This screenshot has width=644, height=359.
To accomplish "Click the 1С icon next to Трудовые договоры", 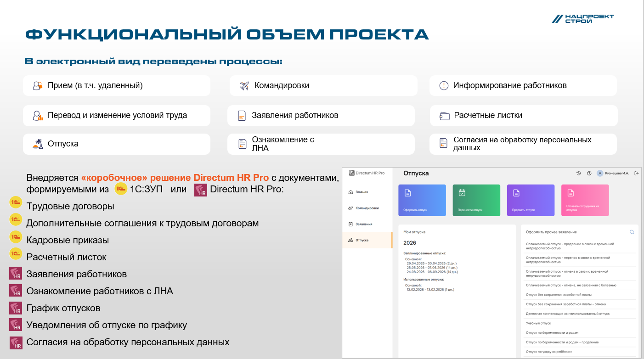I will [x=16, y=202].
